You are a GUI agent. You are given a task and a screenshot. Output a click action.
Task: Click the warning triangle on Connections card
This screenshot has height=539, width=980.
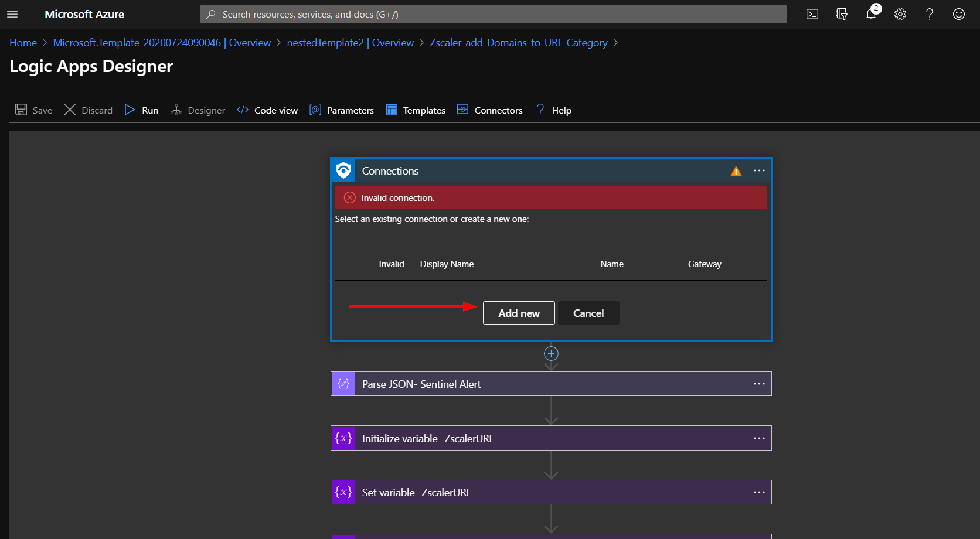click(736, 171)
